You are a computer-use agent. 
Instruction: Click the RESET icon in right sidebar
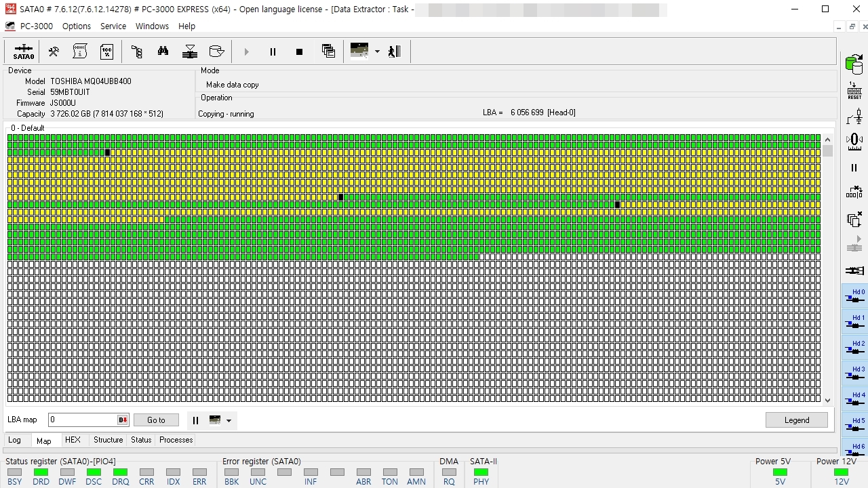pos(854,91)
